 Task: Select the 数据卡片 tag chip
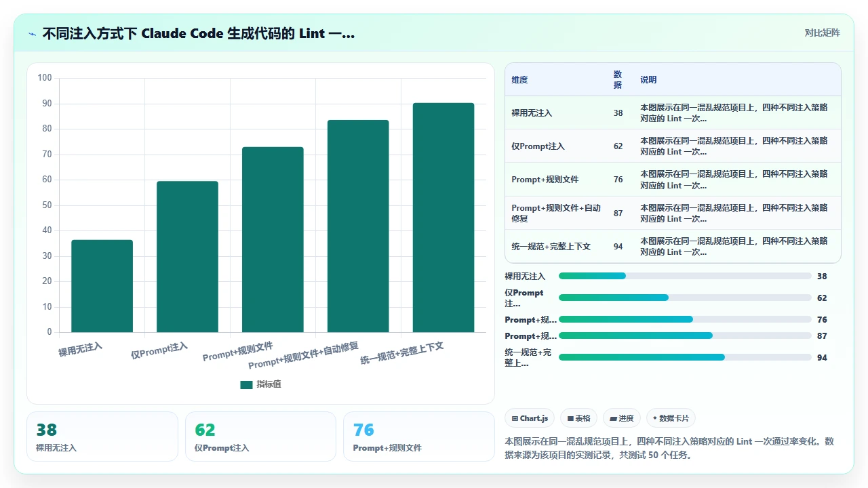click(671, 418)
